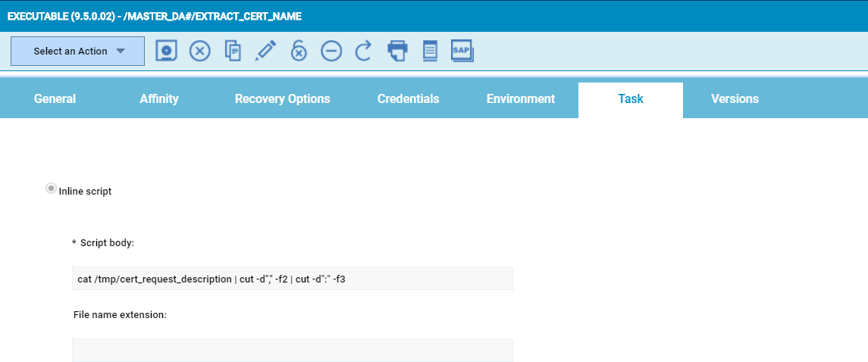Image resolution: width=868 pixels, height=362 pixels.
Task: Select the Inline script radio button
Action: (52, 189)
